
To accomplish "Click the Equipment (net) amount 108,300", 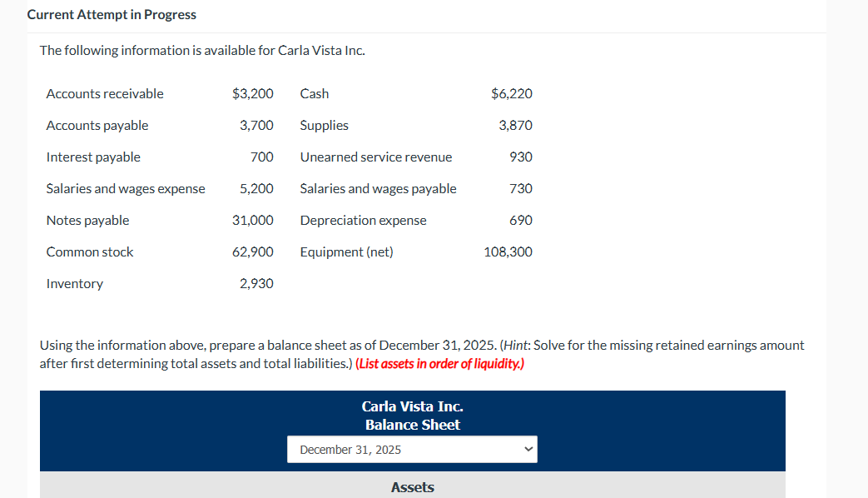I will click(x=508, y=251).
